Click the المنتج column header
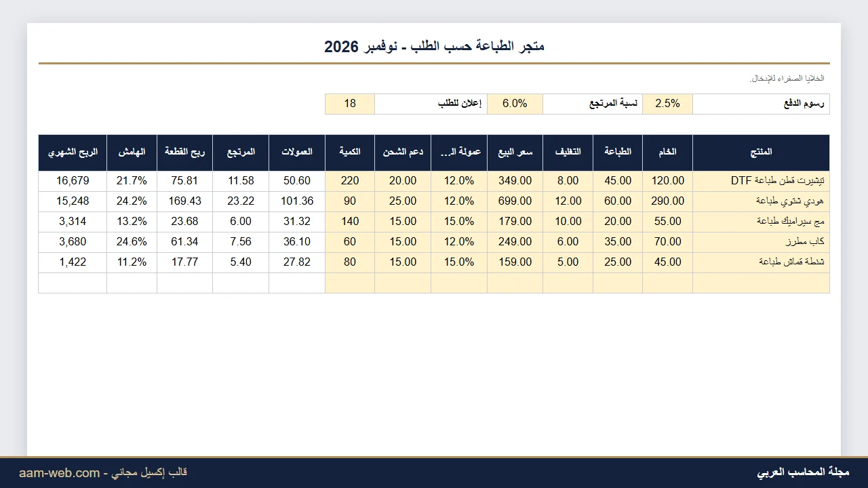 coord(761,152)
